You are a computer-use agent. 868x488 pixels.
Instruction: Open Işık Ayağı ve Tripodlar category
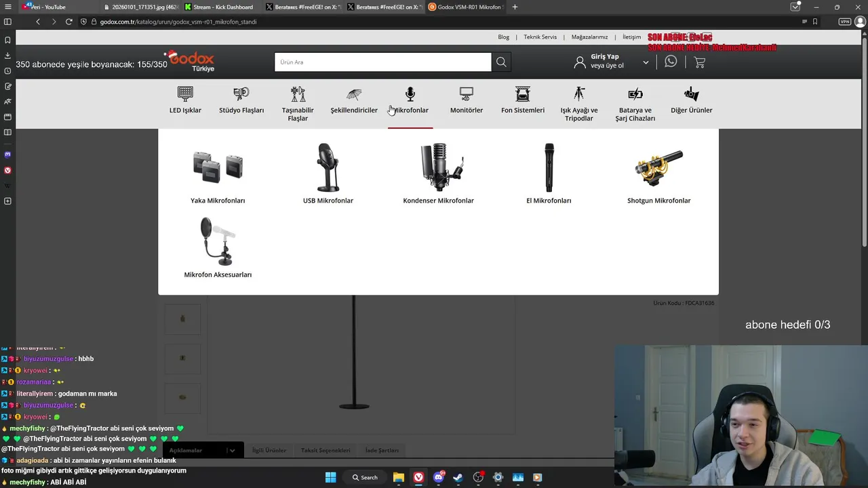pos(579,104)
